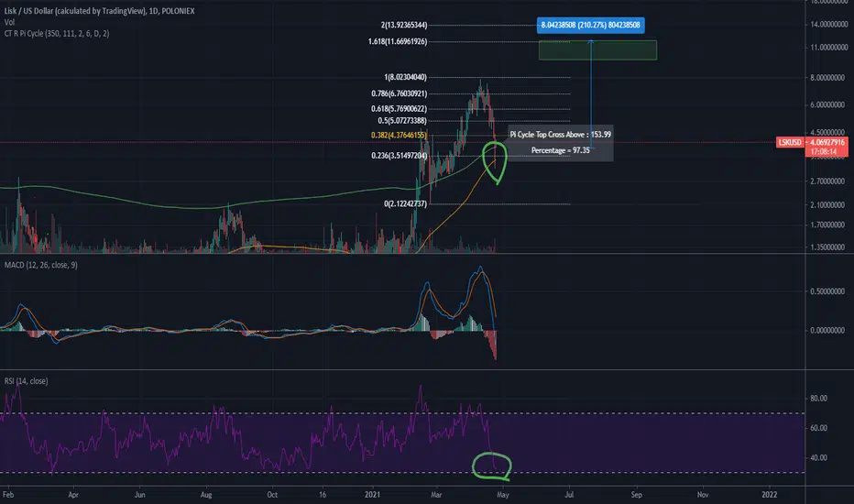Click the Feb date on time axis
854x504 pixels.
tap(8, 495)
